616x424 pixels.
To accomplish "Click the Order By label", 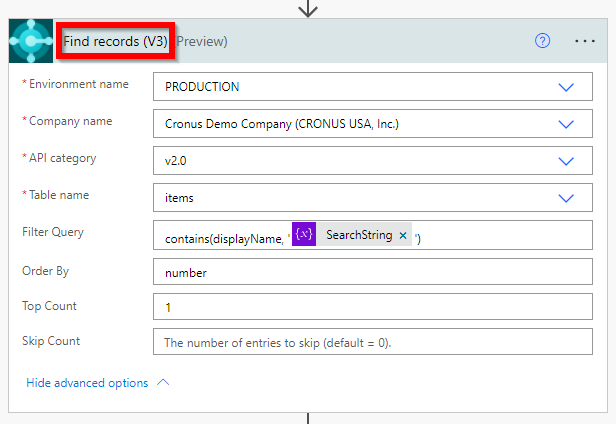I will (46, 271).
